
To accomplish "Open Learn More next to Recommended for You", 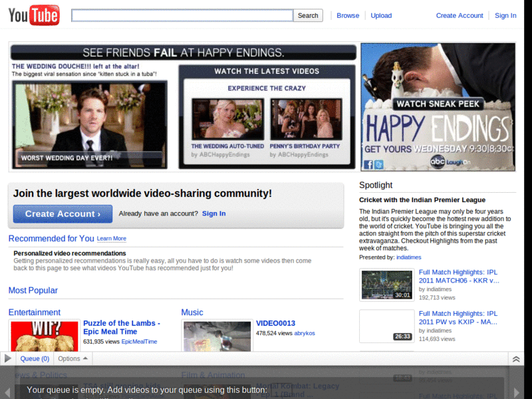I will click(x=112, y=239).
